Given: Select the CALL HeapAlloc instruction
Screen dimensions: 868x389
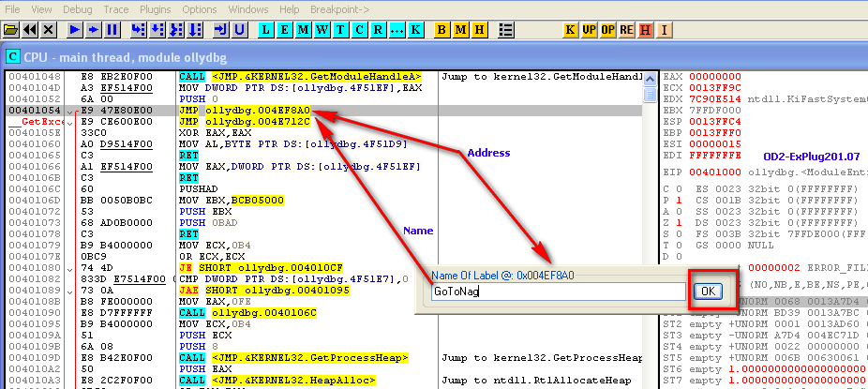Looking at the screenshot, I should click(x=277, y=381).
